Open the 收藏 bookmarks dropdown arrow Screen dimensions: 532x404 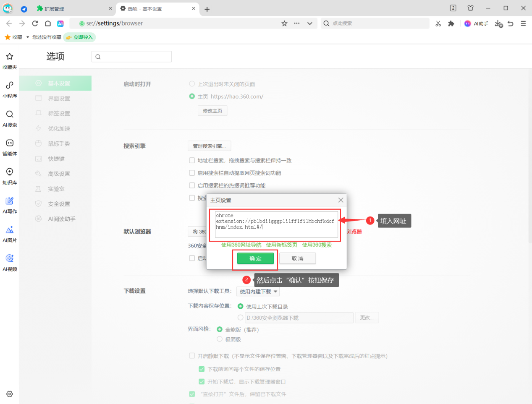point(28,37)
